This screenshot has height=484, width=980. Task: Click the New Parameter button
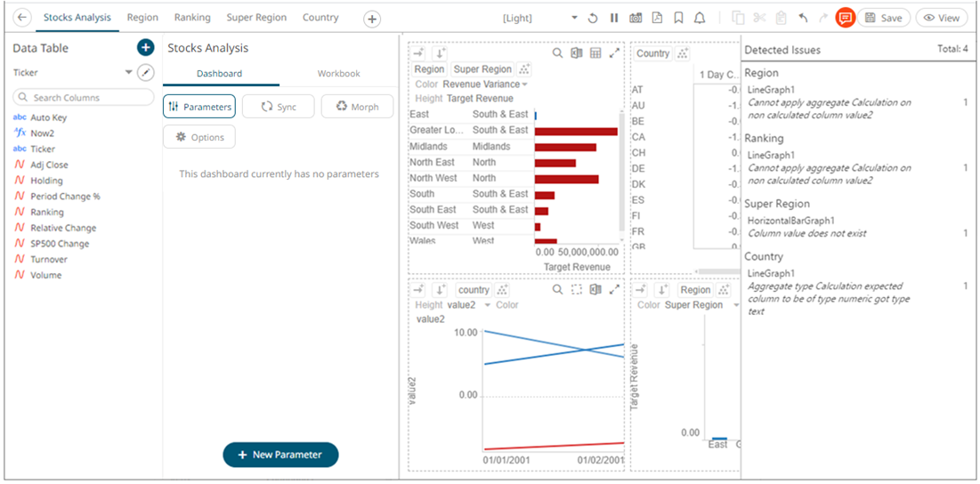tap(280, 455)
